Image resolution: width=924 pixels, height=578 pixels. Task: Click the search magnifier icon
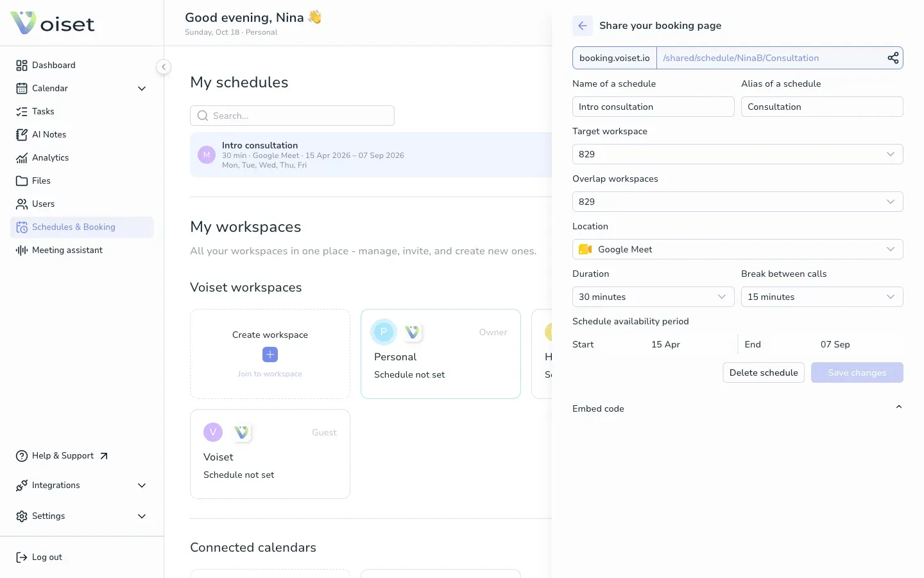[x=203, y=116]
